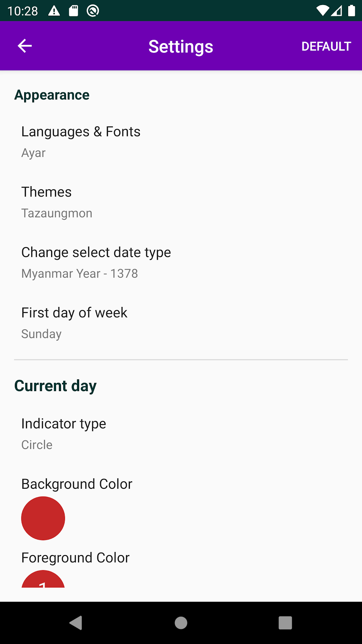Image resolution: width=362 pixels, height=644 pixels.
Task: Tap the Background Color label
Action: [x=77, y=484]
